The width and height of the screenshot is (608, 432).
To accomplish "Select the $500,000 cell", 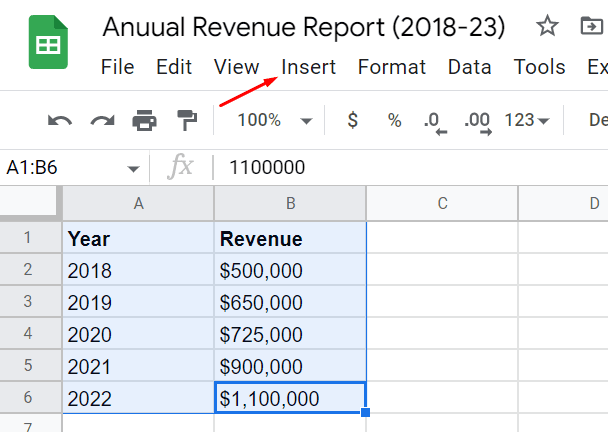I will click(290, 270).
